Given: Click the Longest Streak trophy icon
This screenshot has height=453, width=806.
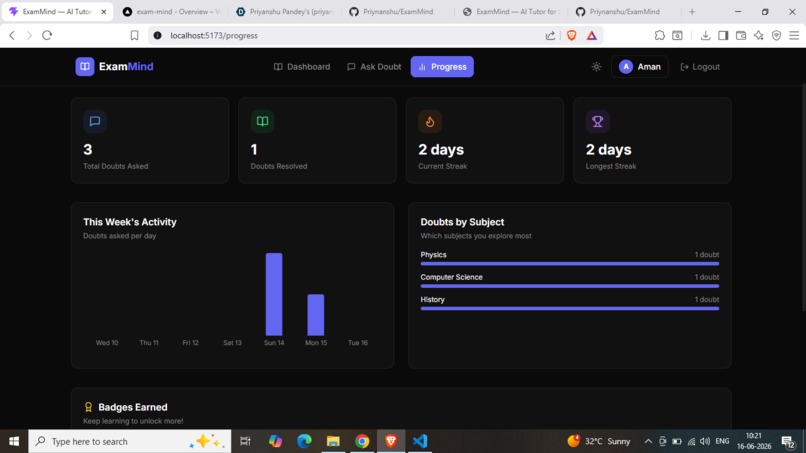Looking at the screenshot, I should point(597,121).
